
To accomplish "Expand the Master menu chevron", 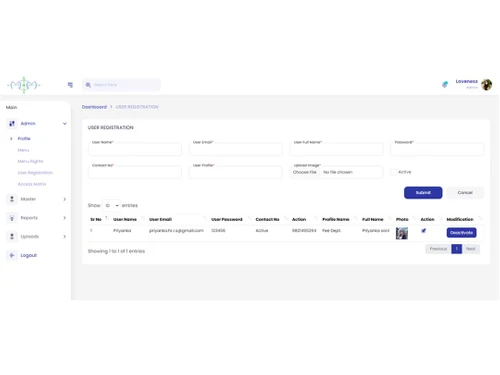I will pyautogui.click(x=65, y=199).
